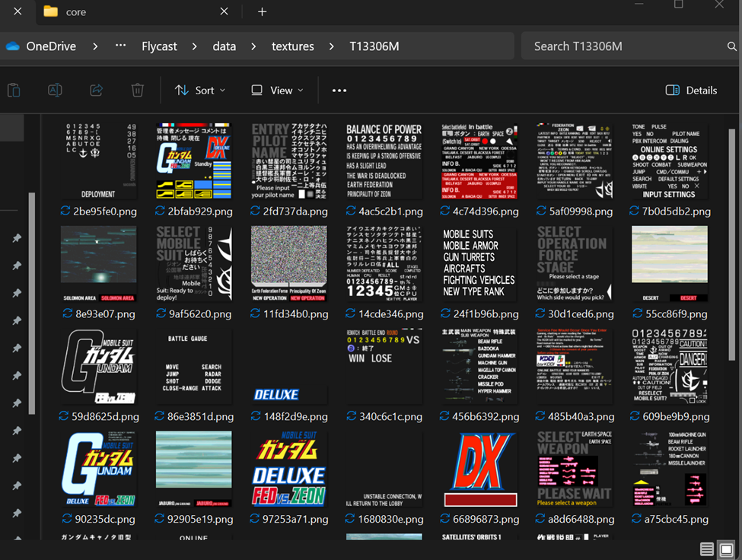This screenshot has width=742, height=560.
Task: Open the Sort dropdown menu
Action: pos(200,91)
